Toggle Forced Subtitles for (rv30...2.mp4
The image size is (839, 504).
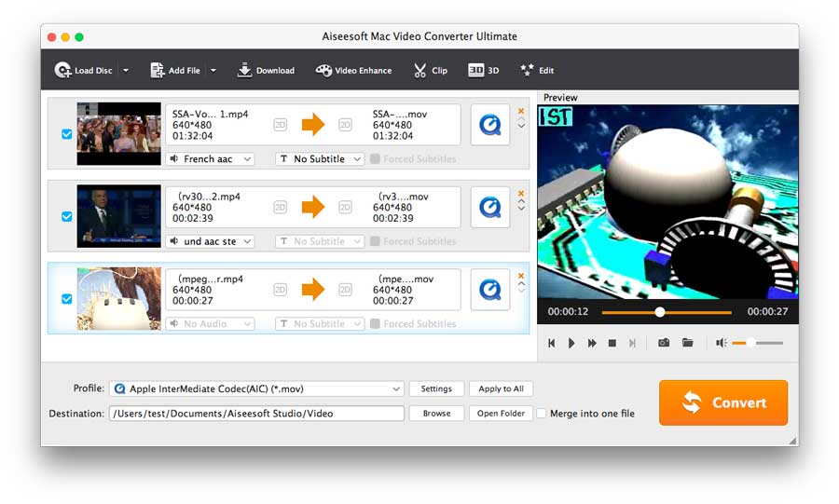click(x=375, y=241)
